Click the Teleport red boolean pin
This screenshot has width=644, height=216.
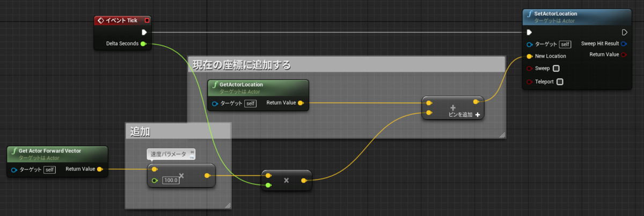[x=530, y=82]
